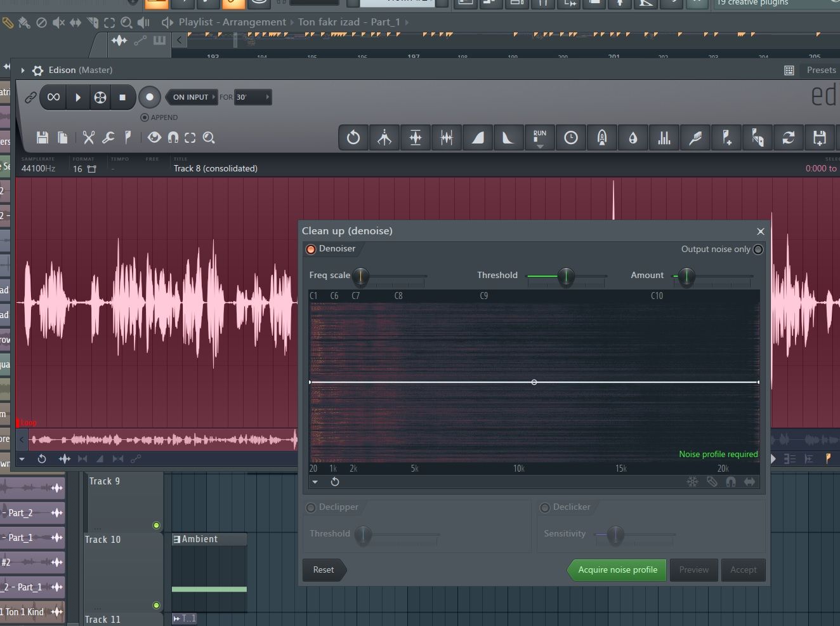
Task: Toggle the Denoiser enable LED
Action: 311,249
